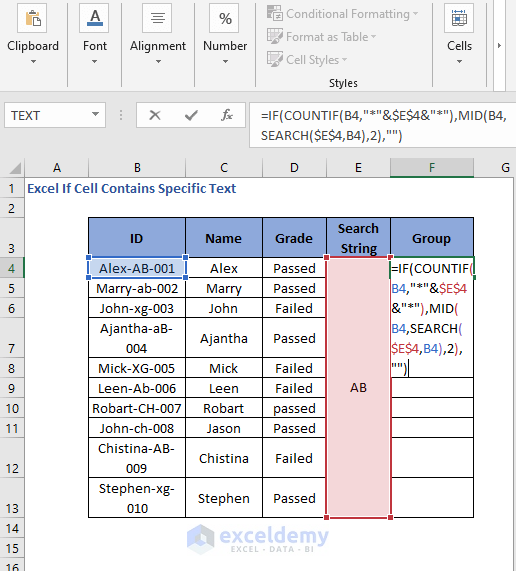Click cell Chistina-AB-009
This screenshot has height=571, width=516.
point(137,458)
